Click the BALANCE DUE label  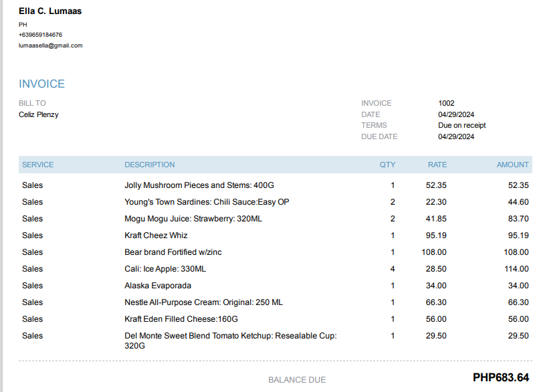click(297, 380)
